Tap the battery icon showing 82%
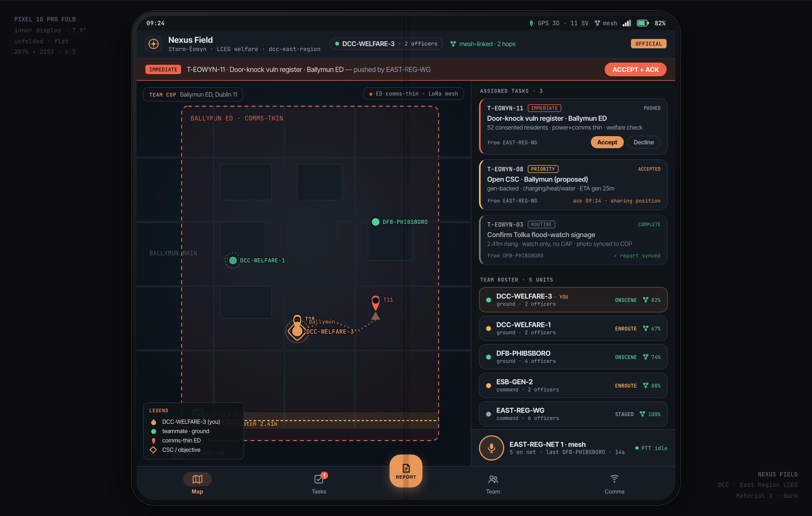812x516 pixels. coord(643,23)
